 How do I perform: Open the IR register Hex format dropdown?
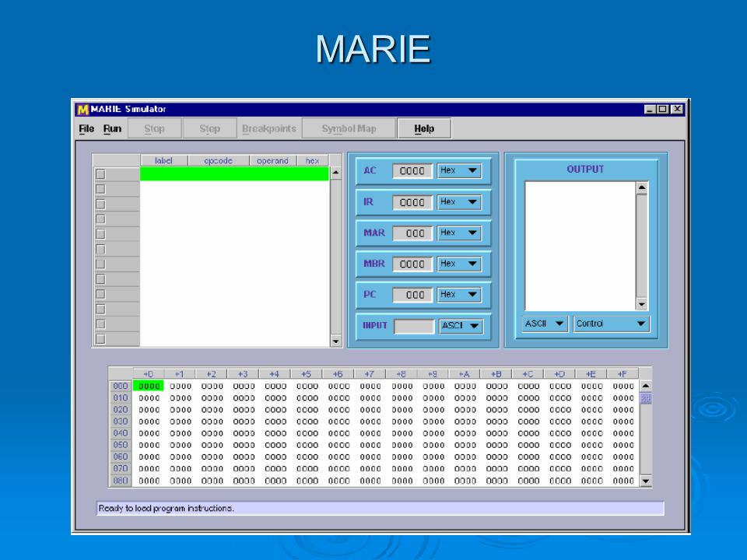(x=459, y=202)
